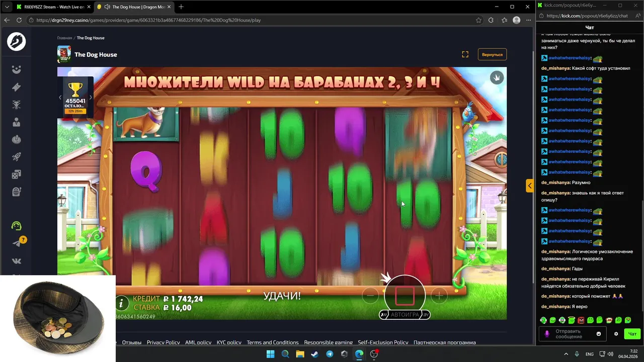This screenshot has width=644, height=362.
Task: Click username de_mishanya above Разумно
Action: click(x=555, y=183)
